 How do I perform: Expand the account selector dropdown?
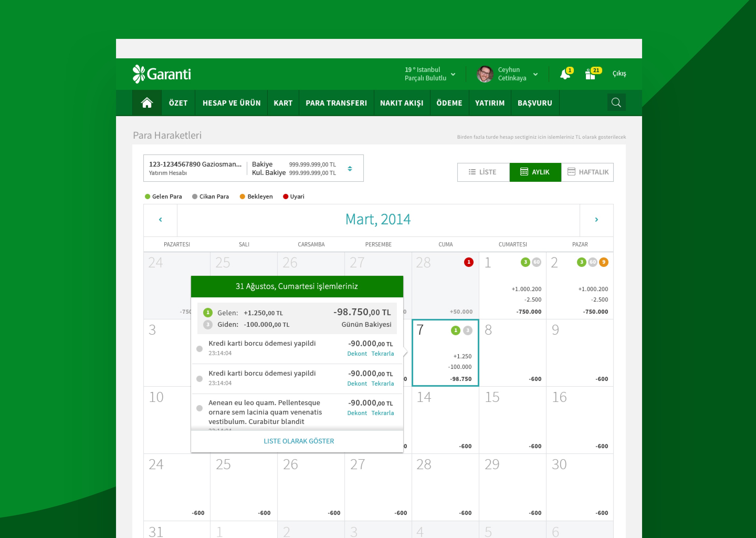click(x=350, y=169)
